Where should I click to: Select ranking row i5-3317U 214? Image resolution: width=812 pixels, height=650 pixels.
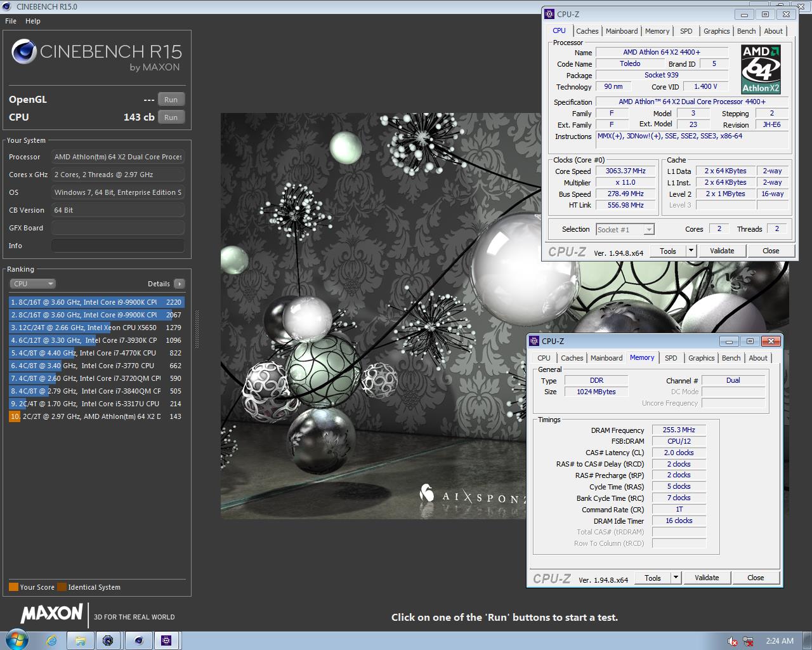tap(96, 404)
